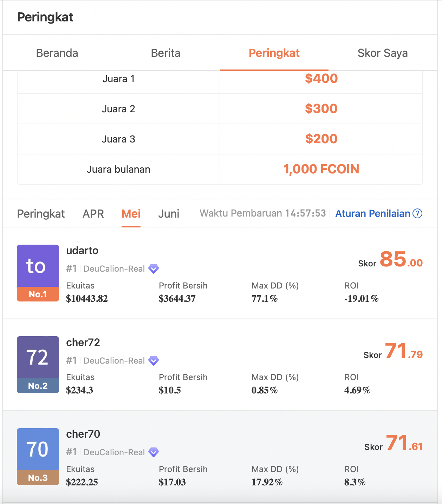Switch to the Berita tab
Viewport: 442px width, 504px height.
tap(165, 53)
